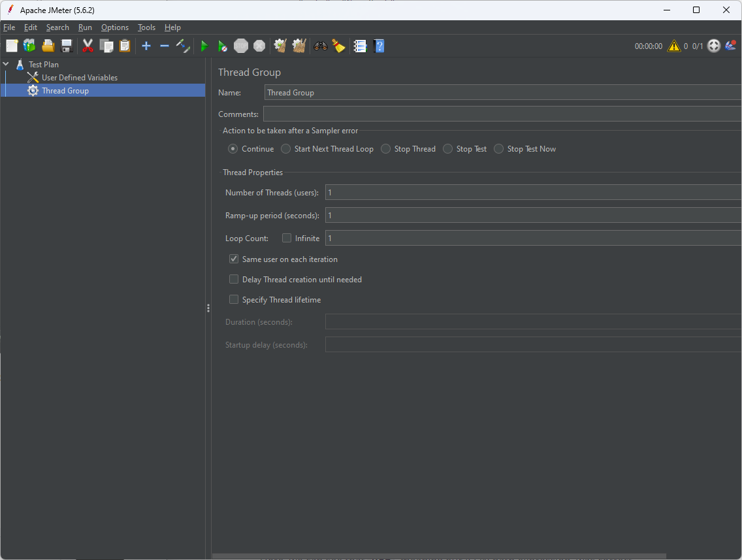
Task: Open the Search menu
Action: click(57, 27)
